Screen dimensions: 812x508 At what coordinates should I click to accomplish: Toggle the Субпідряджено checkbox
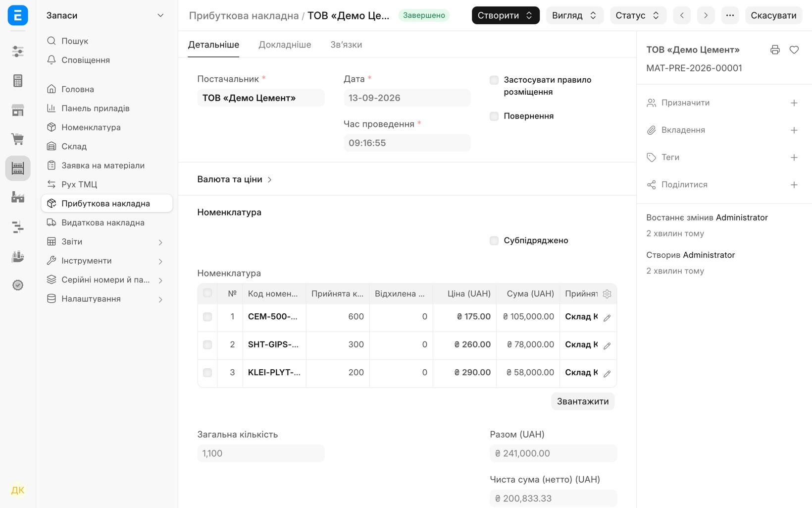[x=494, y=240]
